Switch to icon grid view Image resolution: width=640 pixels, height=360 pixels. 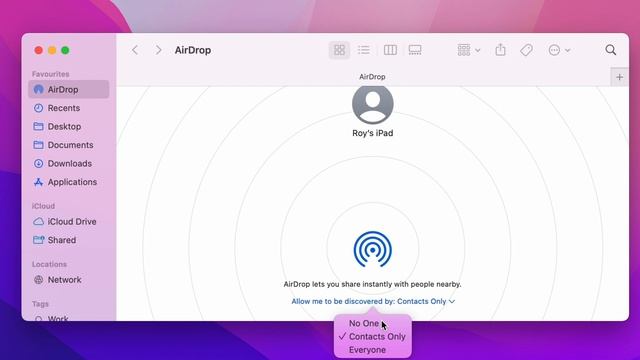339,50
